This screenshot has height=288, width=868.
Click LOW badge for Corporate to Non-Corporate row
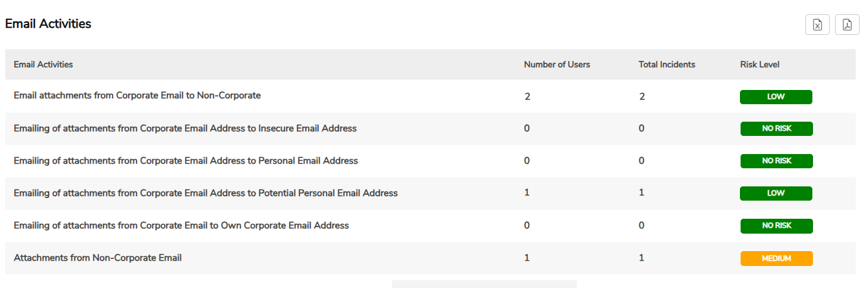776,96
